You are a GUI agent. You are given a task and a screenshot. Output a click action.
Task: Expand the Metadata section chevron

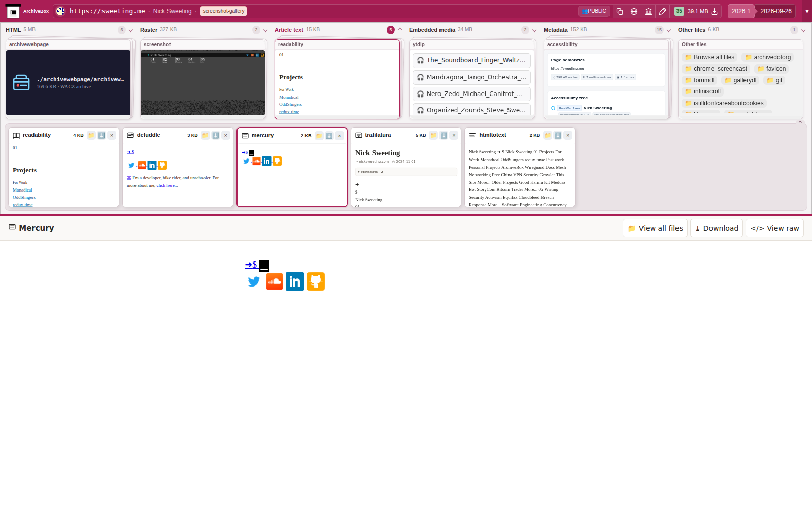tap(669, 30)
